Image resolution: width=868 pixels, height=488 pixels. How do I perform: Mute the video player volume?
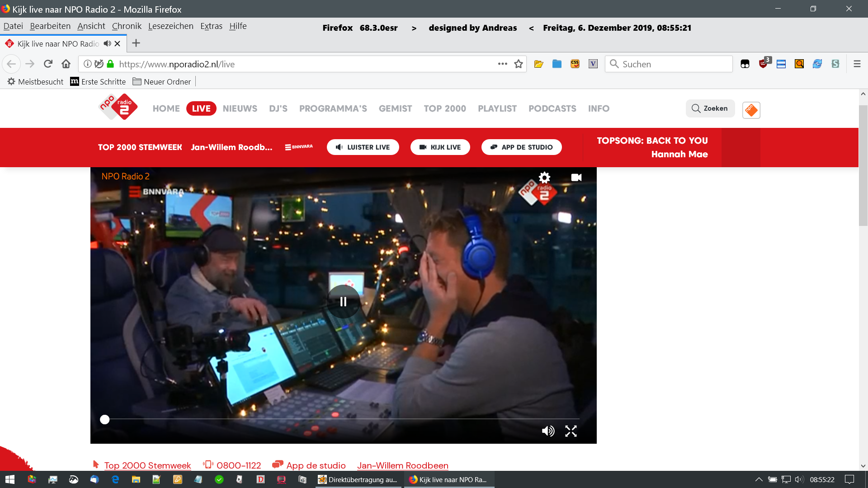pyautogui.click(x=548, y=431)
